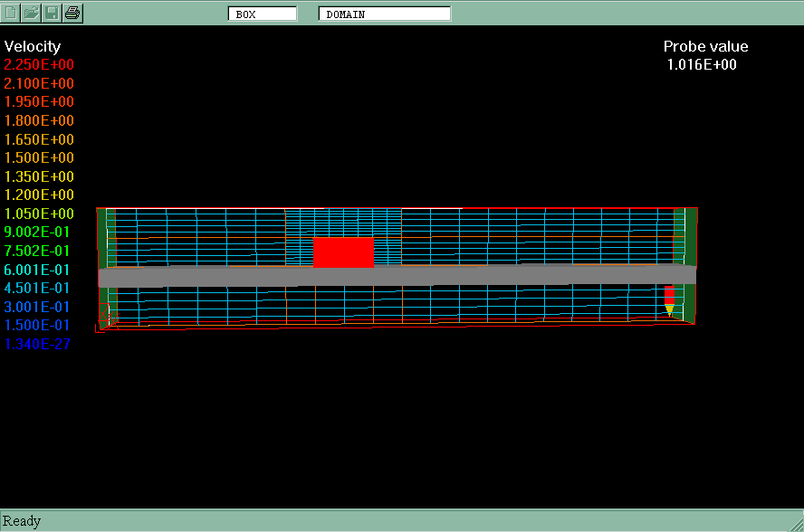Click the red probe marker with yellow arrow
The height and width of the screenshot is (532, 804).
(669, 300)
